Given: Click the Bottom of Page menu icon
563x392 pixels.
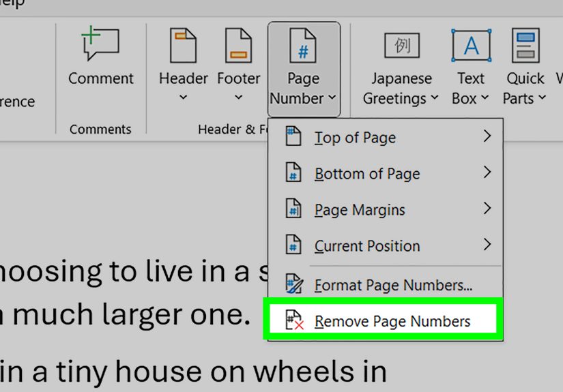Looking at the screenshot, I should click(x=293, y=172).
